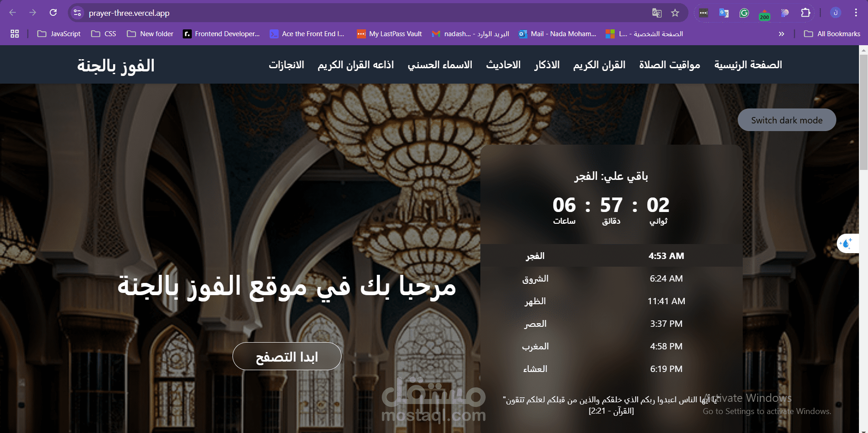Bookmark this tab with the star icon
Viewport: 868px width, 433px height.
point(675,13)
